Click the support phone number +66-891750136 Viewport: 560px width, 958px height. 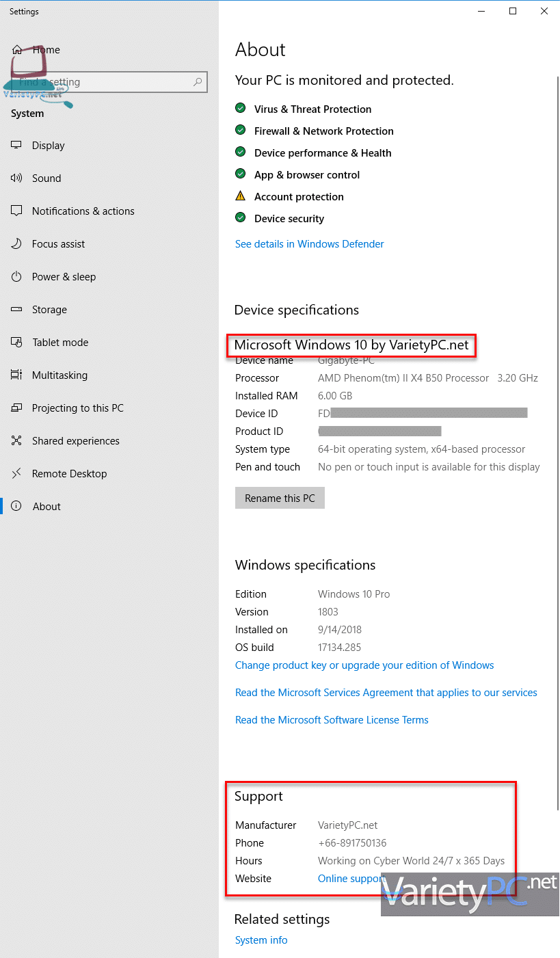tap(352, 843)
